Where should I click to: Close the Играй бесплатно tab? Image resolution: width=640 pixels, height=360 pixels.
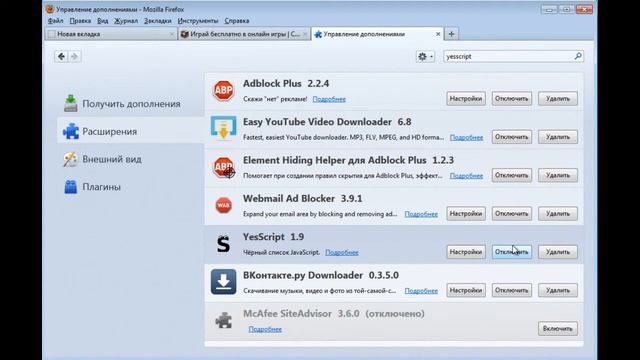[304, 34]
